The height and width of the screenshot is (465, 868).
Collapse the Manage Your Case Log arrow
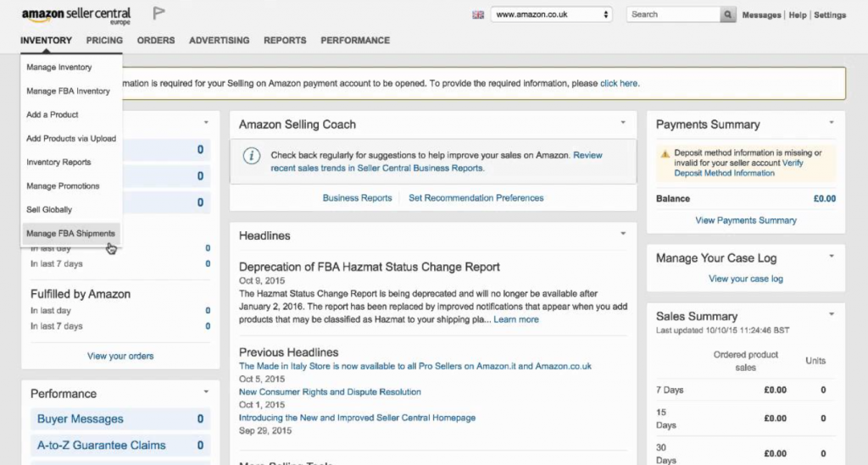(832, 257)
